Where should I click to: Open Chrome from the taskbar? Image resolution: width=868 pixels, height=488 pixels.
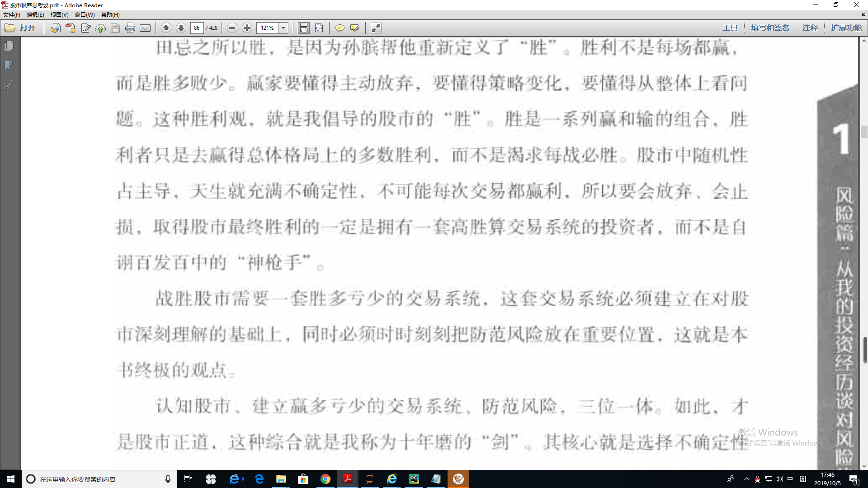point(325,479)
